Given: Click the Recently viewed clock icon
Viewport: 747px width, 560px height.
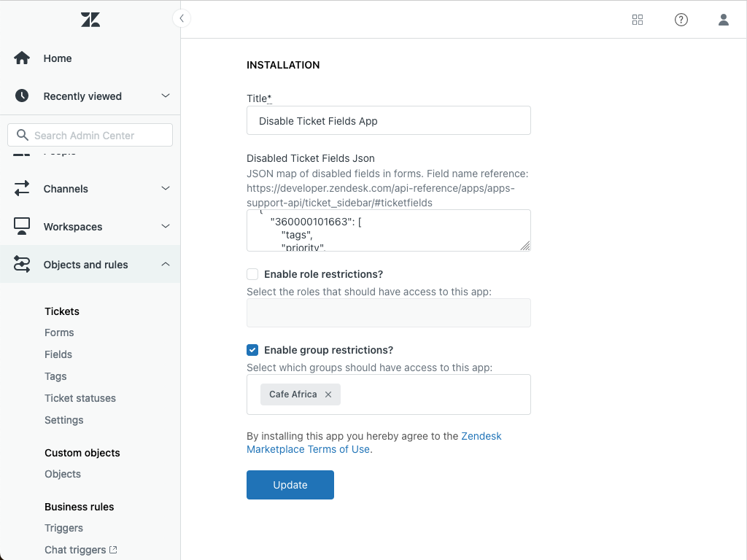Looking at the screenshot, I should pyautogui.click(x=22, y=96).
